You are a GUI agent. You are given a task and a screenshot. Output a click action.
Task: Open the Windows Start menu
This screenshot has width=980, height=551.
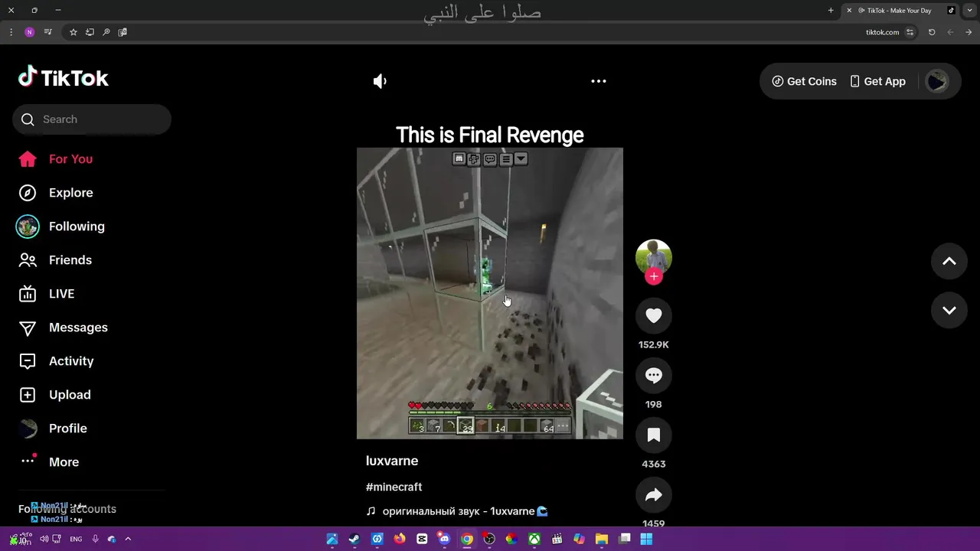tap(646, 539)
